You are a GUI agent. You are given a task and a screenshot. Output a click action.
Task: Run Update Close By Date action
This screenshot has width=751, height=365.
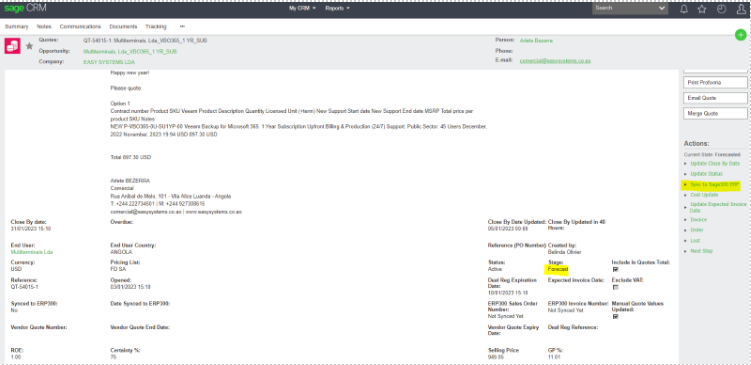coord(715,164)
